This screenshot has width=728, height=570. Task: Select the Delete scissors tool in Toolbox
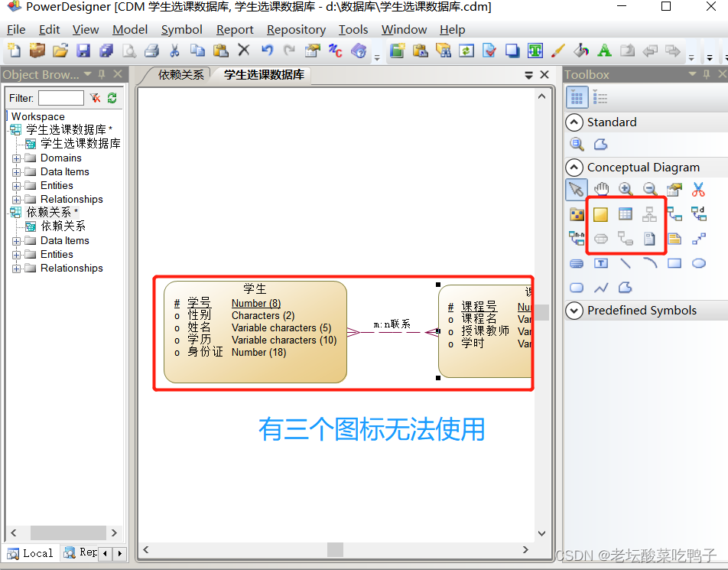tap(698, 189)
